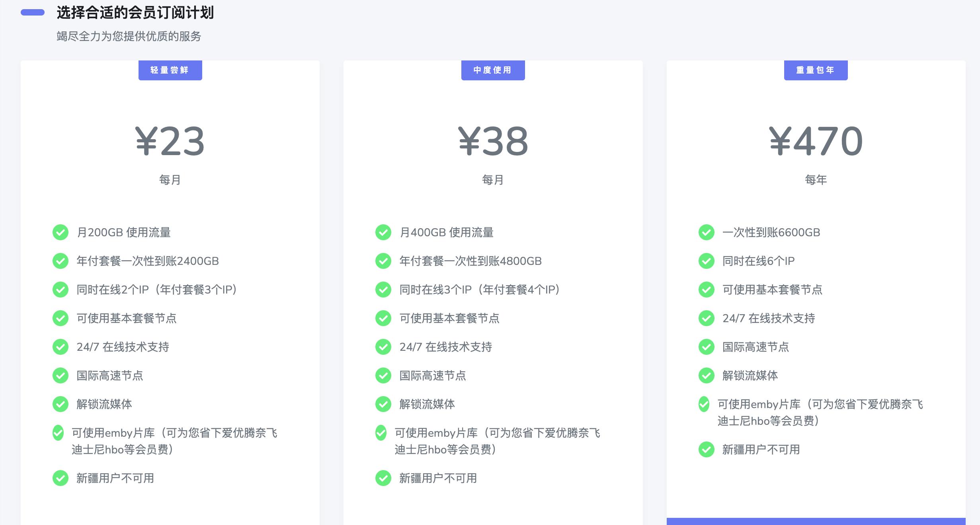Click emby片库 description text in 重量包年 card

coord(820,412)
